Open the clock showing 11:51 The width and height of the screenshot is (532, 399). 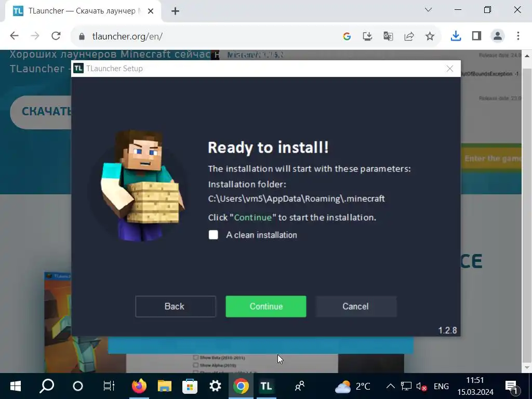475,386
